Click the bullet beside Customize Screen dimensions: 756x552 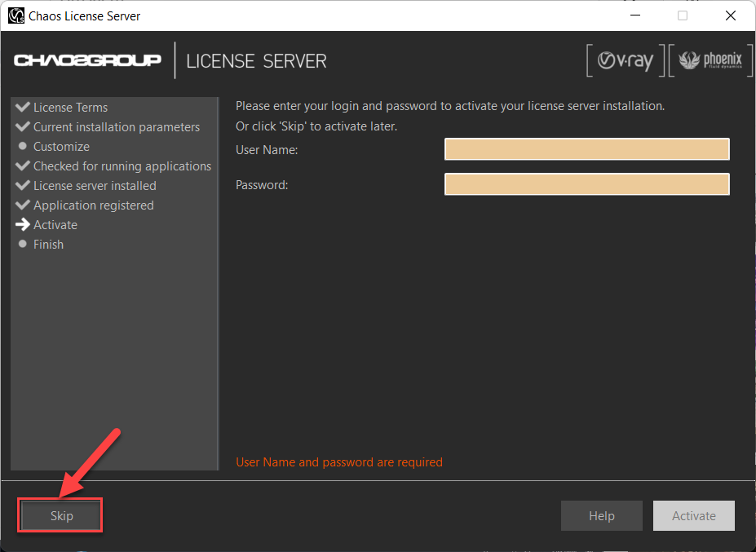[x=23, y=147]
